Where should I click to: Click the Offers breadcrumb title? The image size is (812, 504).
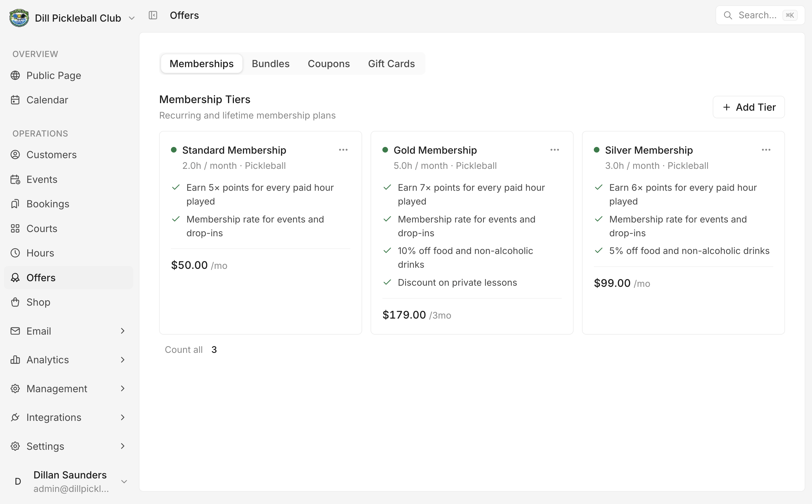184,15
